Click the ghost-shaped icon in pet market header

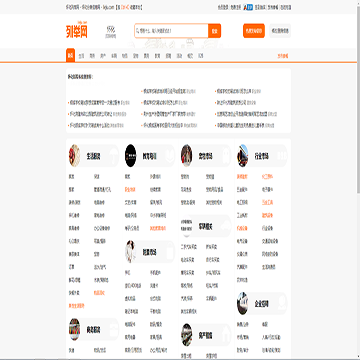pyautogui.click(x=225, y=156)
